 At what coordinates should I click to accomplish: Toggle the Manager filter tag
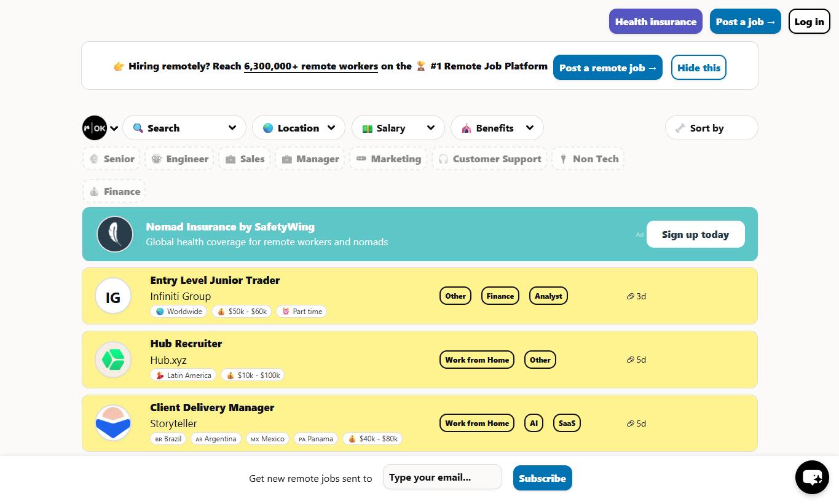(310, 159)
